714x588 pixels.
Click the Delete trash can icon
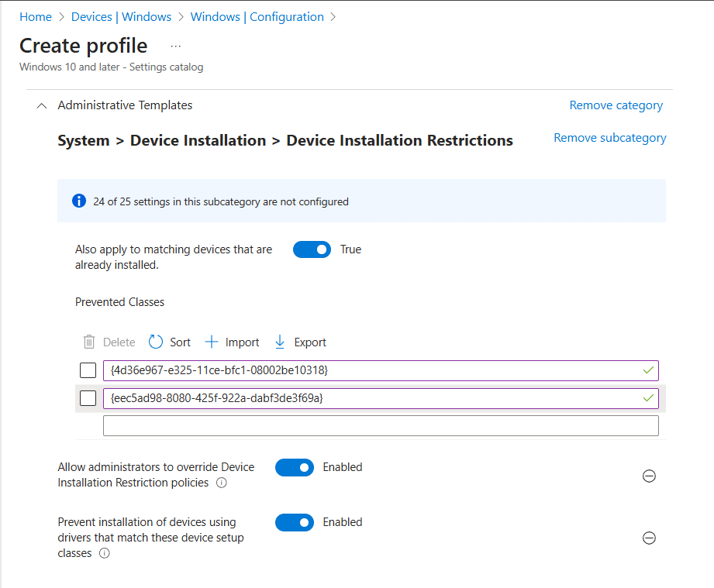click(x=89, y=342)
